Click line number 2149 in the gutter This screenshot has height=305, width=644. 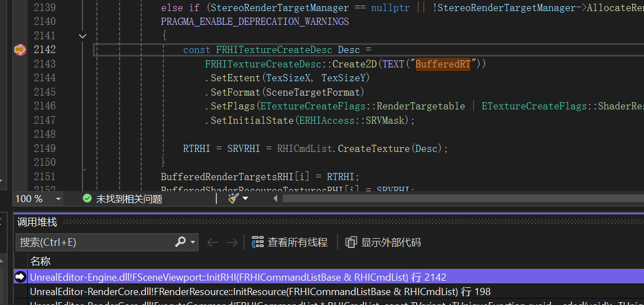click(45, 149)
